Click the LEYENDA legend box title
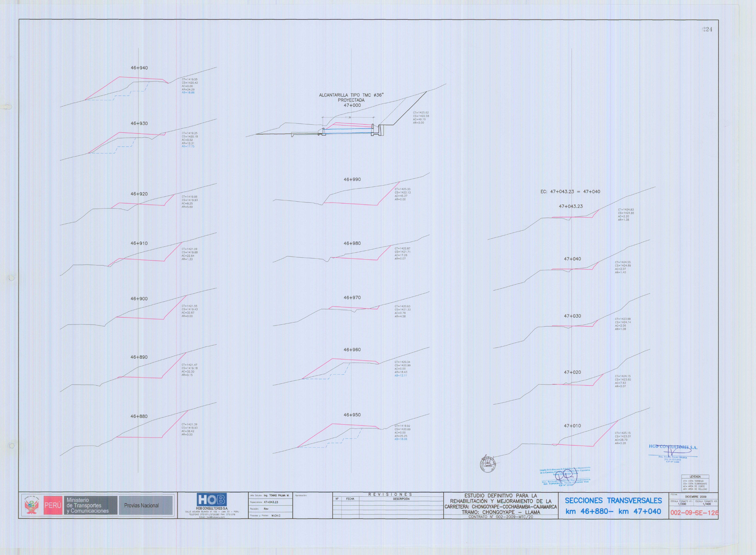The width and height of the screenshot is (756, 555). point(695,477)
